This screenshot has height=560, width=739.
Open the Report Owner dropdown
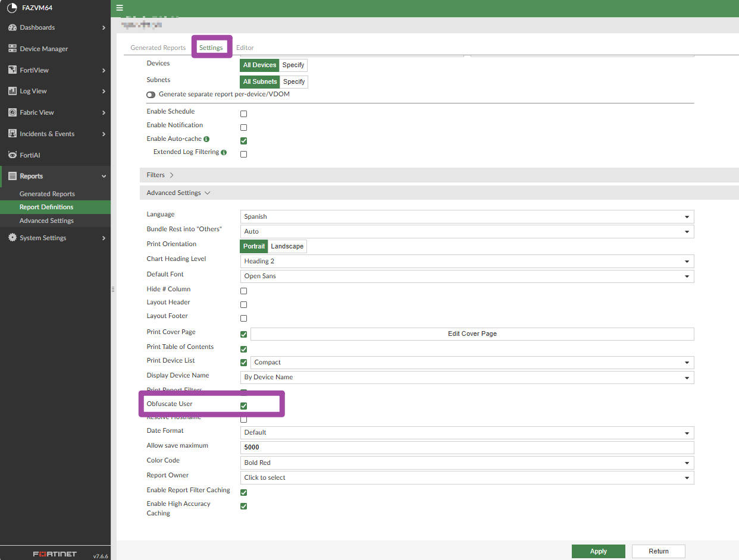coord(467,477)
